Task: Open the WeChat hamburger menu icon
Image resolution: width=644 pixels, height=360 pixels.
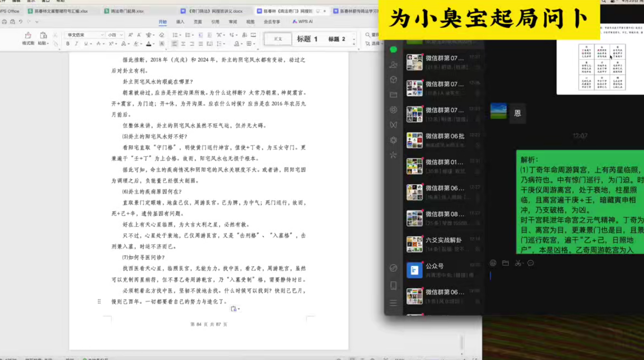Action: coord(393,303)
